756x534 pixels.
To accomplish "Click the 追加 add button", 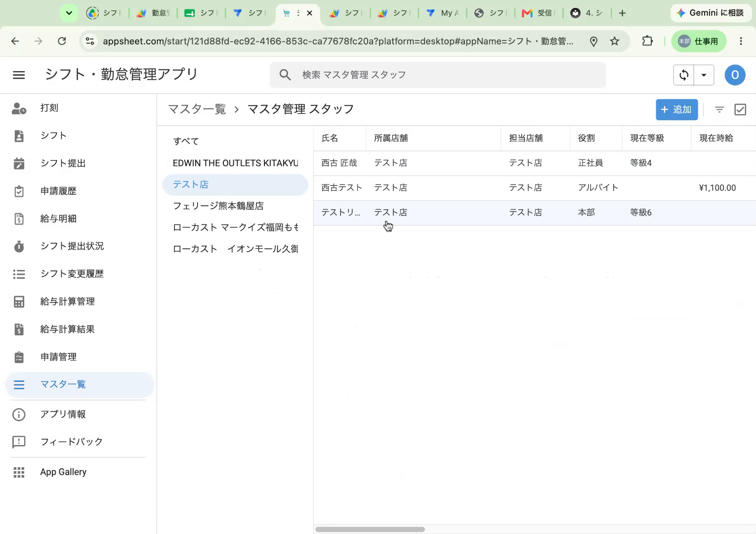I will (676, 110).
